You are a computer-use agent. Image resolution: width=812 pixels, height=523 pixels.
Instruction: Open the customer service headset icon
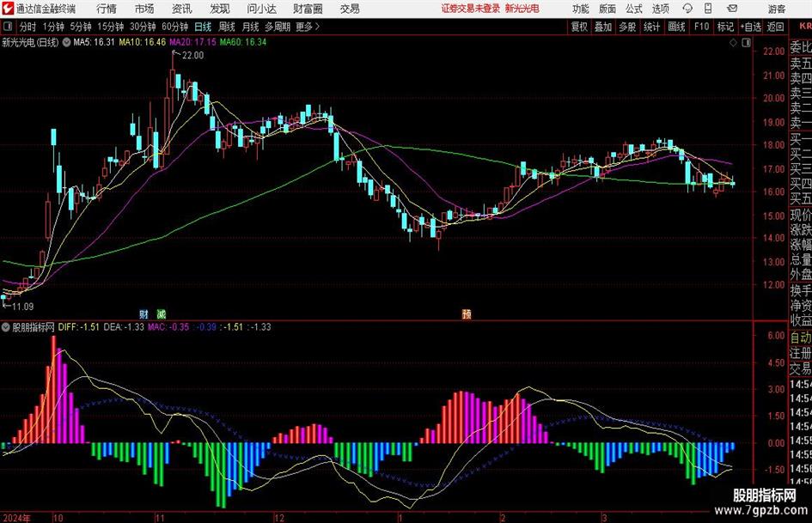click(x=687, y=9)
